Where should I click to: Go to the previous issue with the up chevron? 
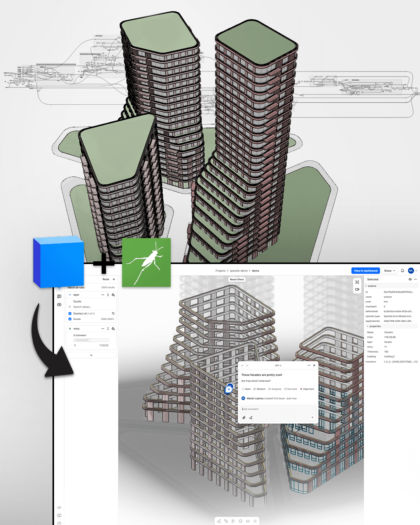(242, 366)
